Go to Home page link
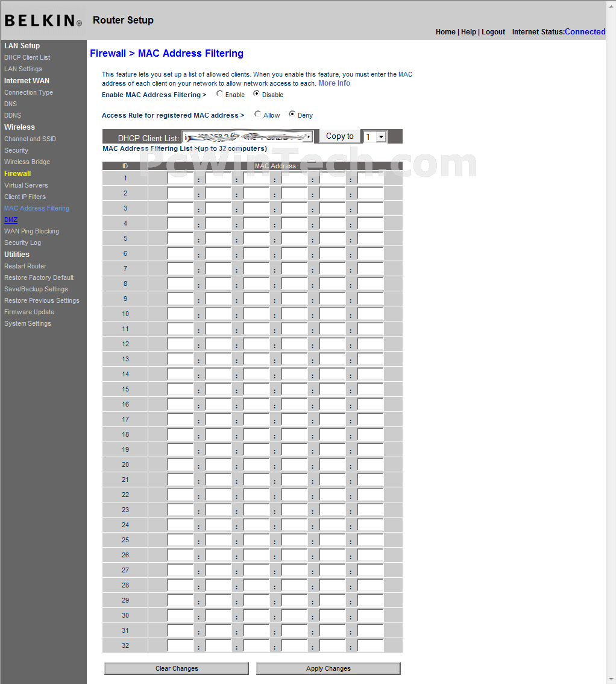The height and width of the screenshot is (684, 616). click(x=445, y=32)
